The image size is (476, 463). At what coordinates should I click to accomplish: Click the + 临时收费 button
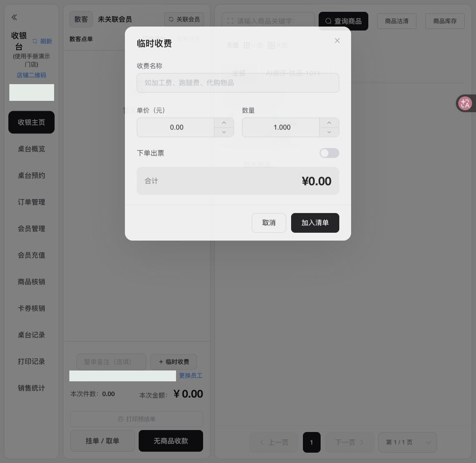pyautogui.click(x=174, y=362)
